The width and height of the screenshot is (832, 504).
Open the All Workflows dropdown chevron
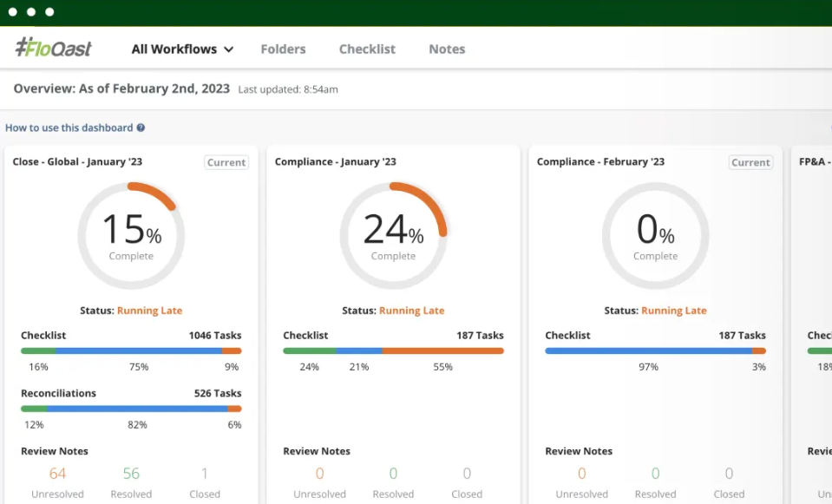pos(229,49)
